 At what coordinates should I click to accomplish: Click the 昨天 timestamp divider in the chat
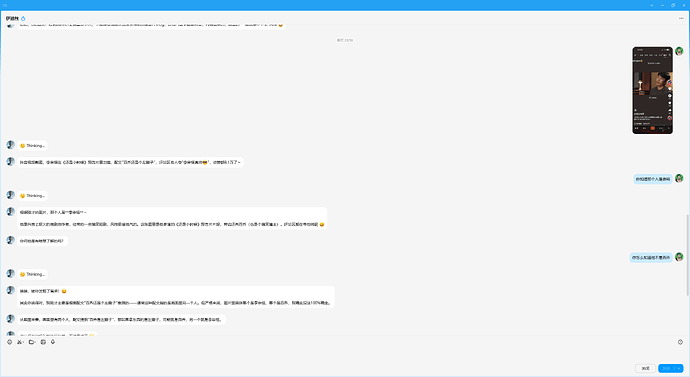(x=345, y=40)
